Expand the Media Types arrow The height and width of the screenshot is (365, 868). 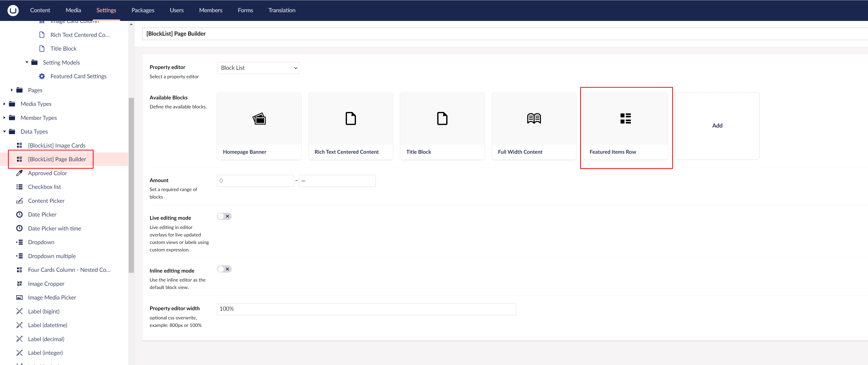pyautogui.click(x=4, y=104)
